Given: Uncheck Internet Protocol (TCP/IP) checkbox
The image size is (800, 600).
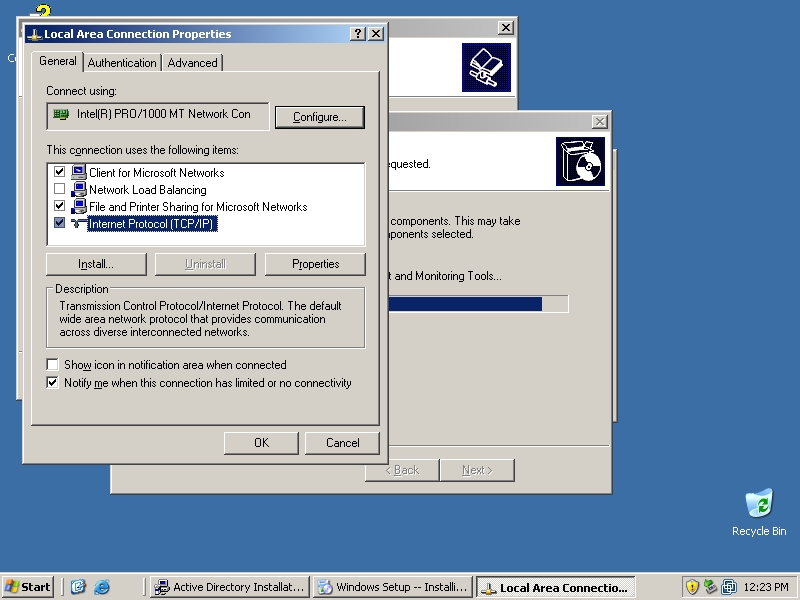Looking at the screenshot, I should [60, 223].
